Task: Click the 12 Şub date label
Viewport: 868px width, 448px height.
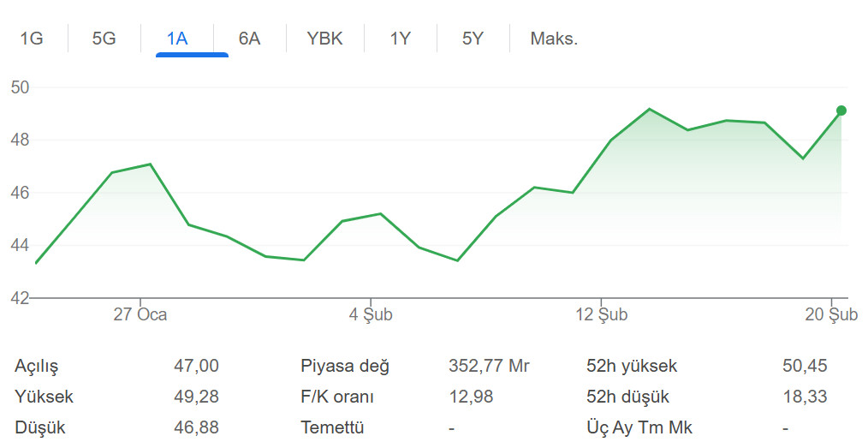Action: click(602, 315)
